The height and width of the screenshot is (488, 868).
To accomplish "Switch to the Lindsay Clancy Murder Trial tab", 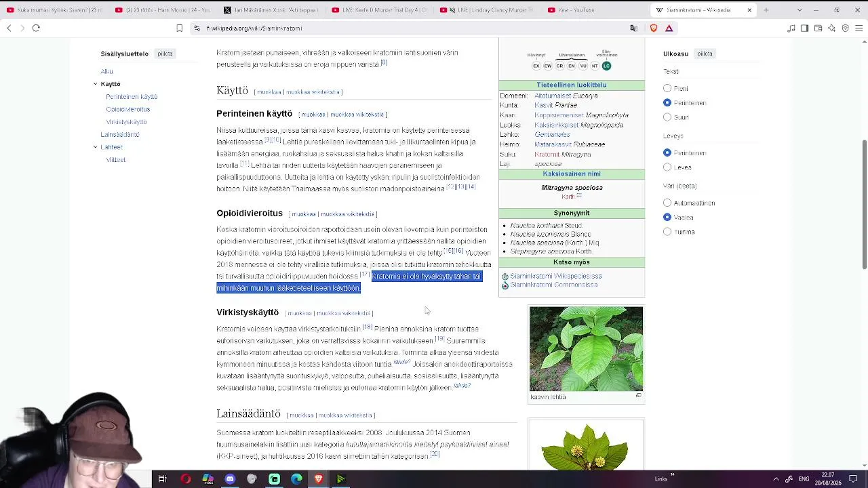I will (488, 10).
